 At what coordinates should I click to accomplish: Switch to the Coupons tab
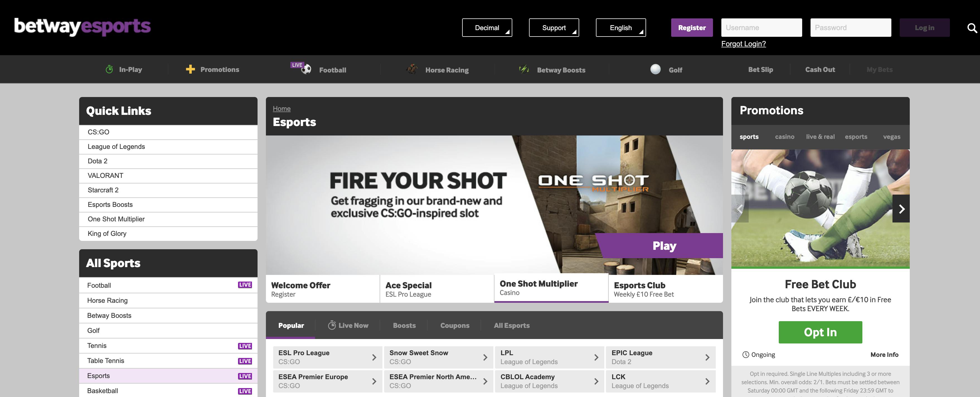(x=455, y=325)
